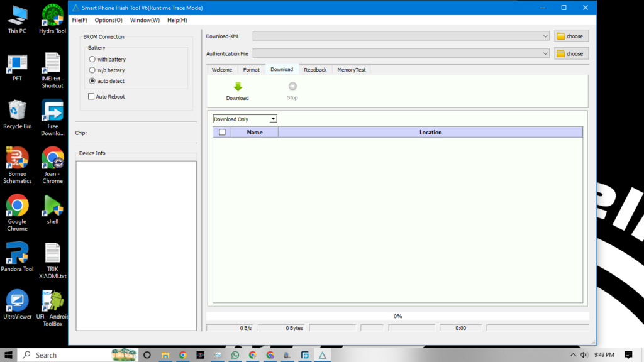Enable the Auto Reboot checkbox
Screen dimensions: 644x362
[91, 96]
